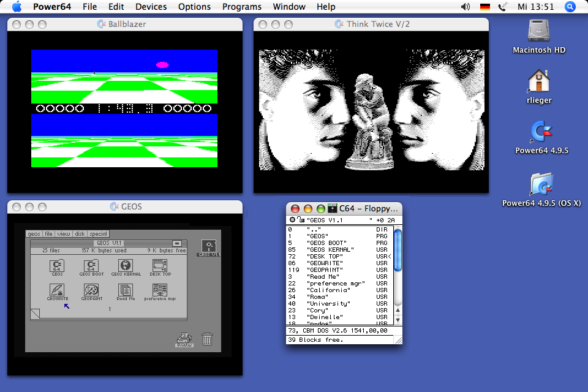
Task: Toggle the lock icon in floppy header
Action: [x=301, y=219]
